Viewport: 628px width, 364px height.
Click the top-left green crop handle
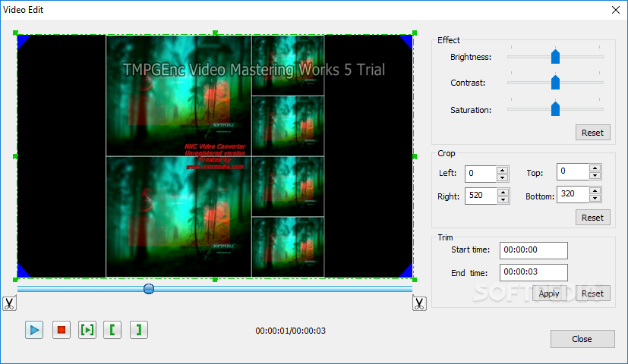pos(15,33)
